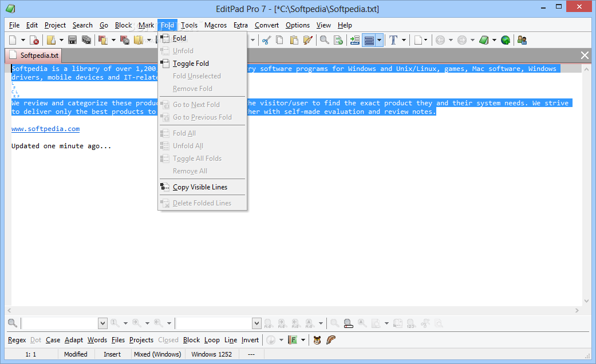Screen dimensions: 596x364
Task: Click in the search text input field
Action: pyautogui.click(x=60, y=323)
